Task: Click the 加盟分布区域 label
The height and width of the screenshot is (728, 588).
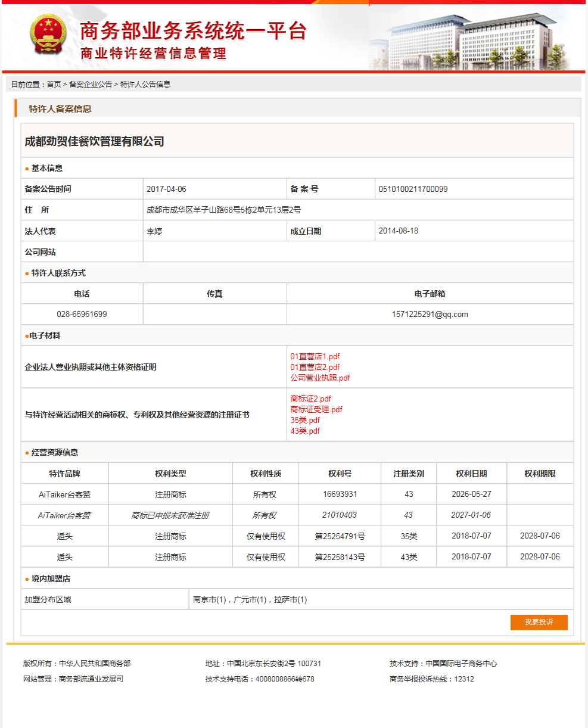Action: coord(48,599)
